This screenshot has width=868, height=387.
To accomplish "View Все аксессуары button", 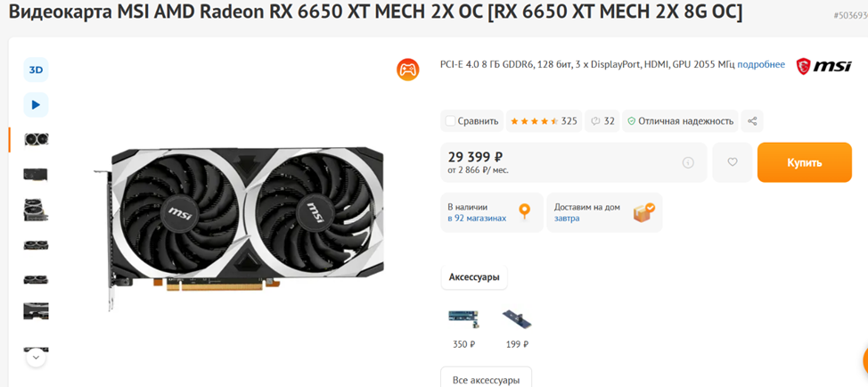I will click(x=486, y=379).
